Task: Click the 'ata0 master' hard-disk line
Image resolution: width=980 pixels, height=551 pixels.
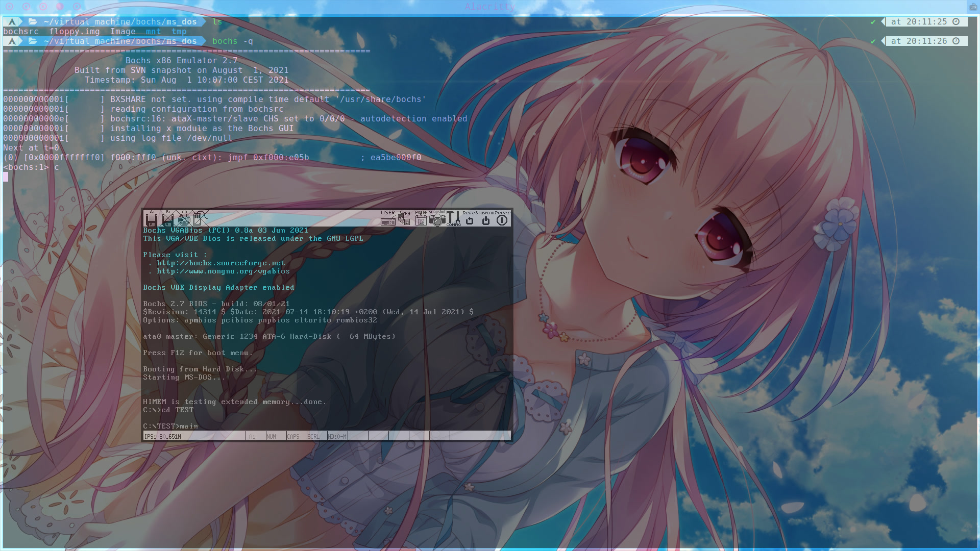Action: (269, 337)
